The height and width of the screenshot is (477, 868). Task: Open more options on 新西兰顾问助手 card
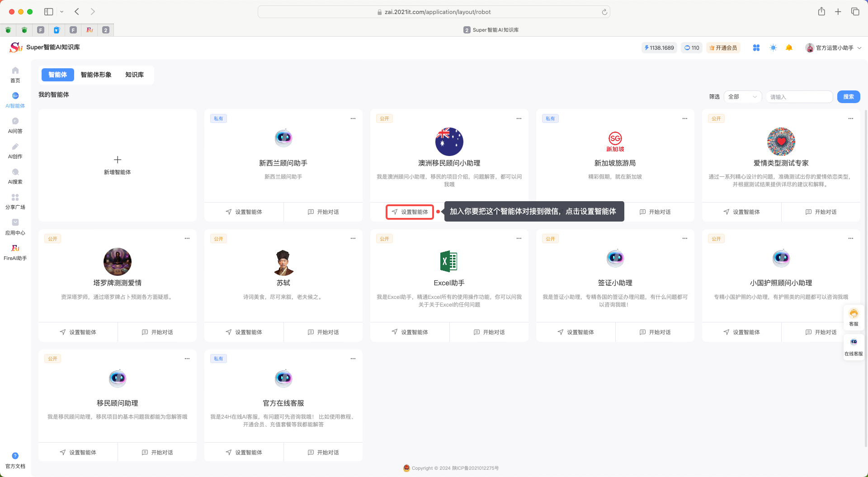point(353,118)
